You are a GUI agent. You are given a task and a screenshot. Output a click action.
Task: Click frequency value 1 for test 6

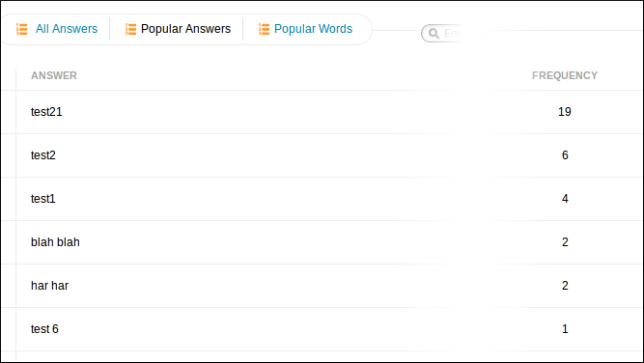[x=565, y=329]
